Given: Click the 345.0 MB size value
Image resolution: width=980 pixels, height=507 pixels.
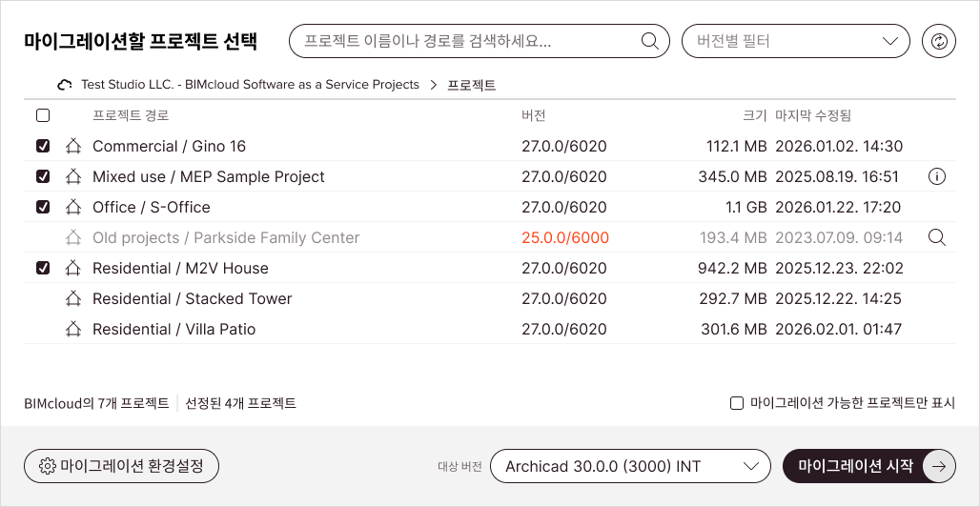Looking at the screenshot, I should point(733,177).
